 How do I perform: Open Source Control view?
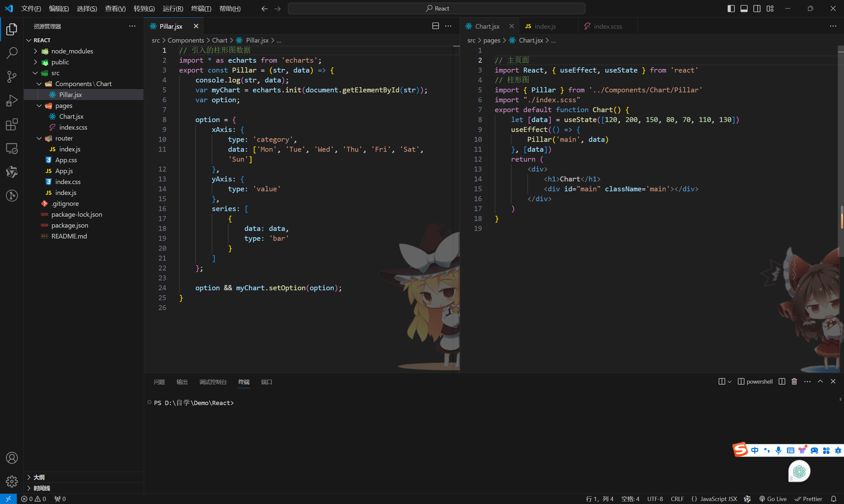coord(12,77)
